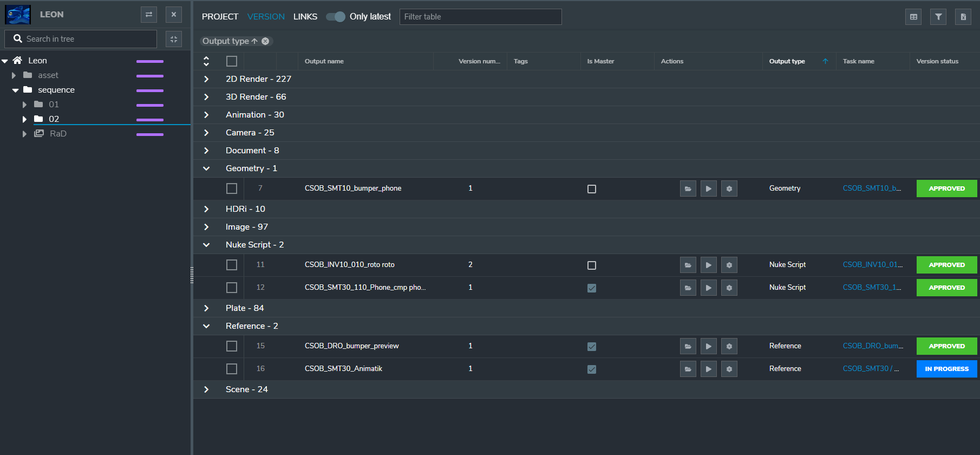Open folder for CSOB_SMT30_110_Phone_cmp

pos(688,288)
